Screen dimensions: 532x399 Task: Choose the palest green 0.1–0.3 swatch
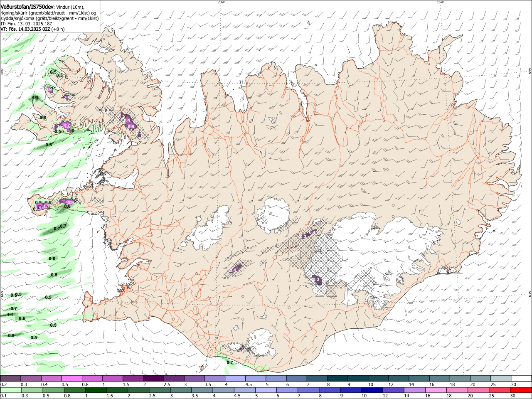[10, 390]
